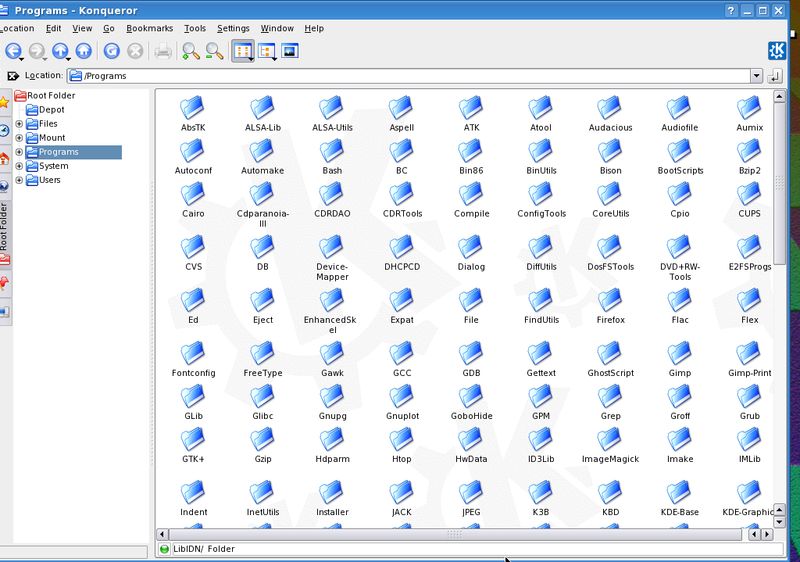
Task: Open the Go menu
Action: point(109,29)
